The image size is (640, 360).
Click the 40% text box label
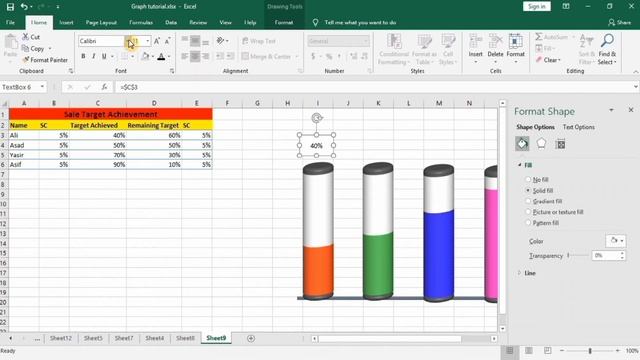point(316,146)
